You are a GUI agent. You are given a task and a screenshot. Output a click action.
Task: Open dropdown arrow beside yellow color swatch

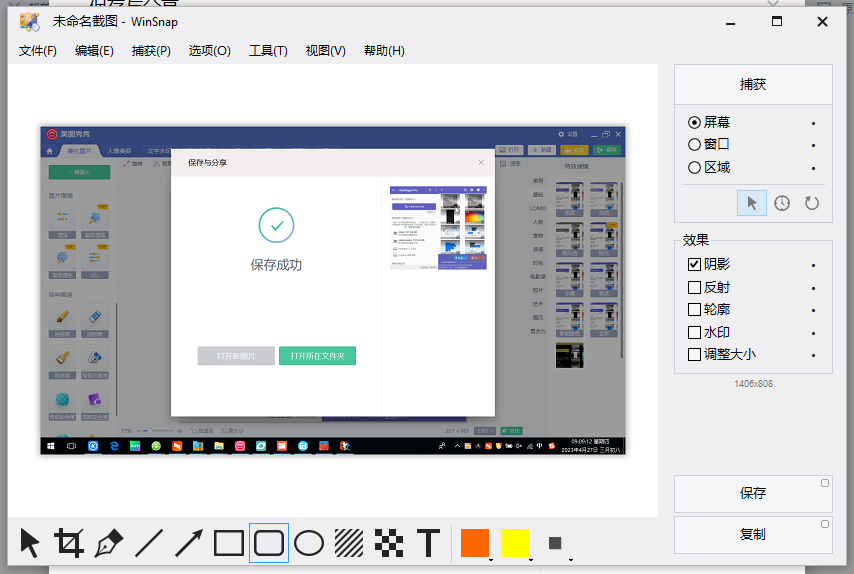click(530, 559)
